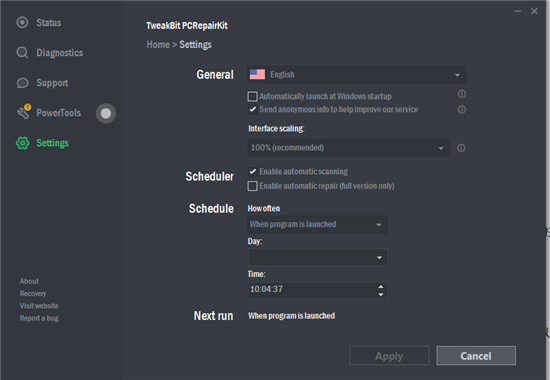Open Diagnostics via its magnifier icon
The height and width of the screenshot is (380, 550).
pyautogui.click(x=22, y=53)
